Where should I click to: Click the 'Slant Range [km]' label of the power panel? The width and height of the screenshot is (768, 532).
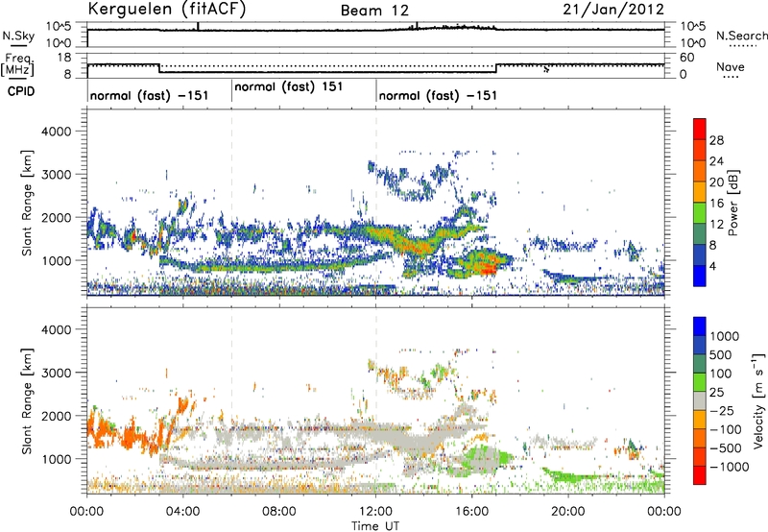click(27, 203)
